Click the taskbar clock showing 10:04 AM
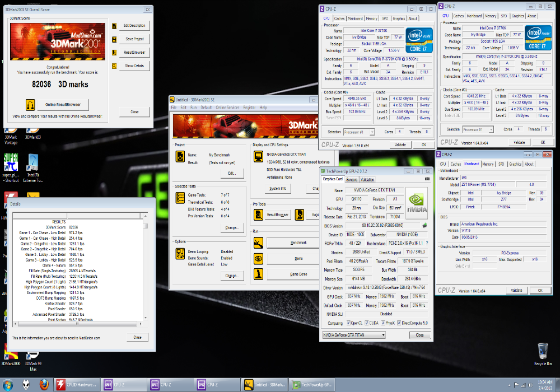 click(x=545, y=385)
